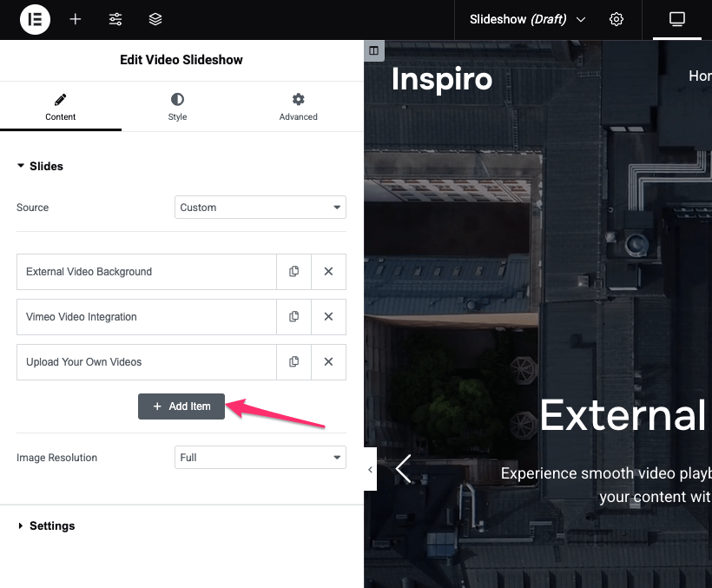Expand the Settings section
The height and width of the screenshot is (588, 712).
[x=52, y=526]
